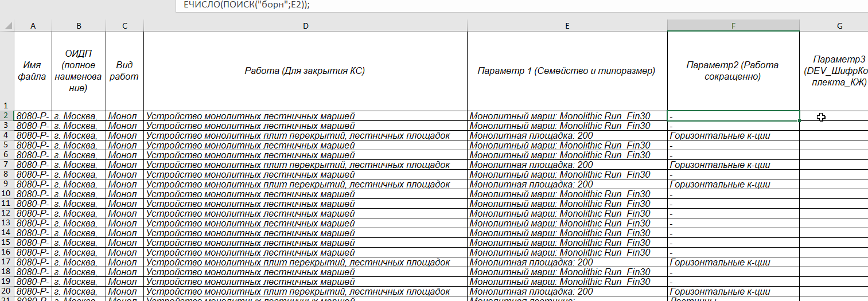Select cell A2 with '8080-Р-'

[33, 116]
